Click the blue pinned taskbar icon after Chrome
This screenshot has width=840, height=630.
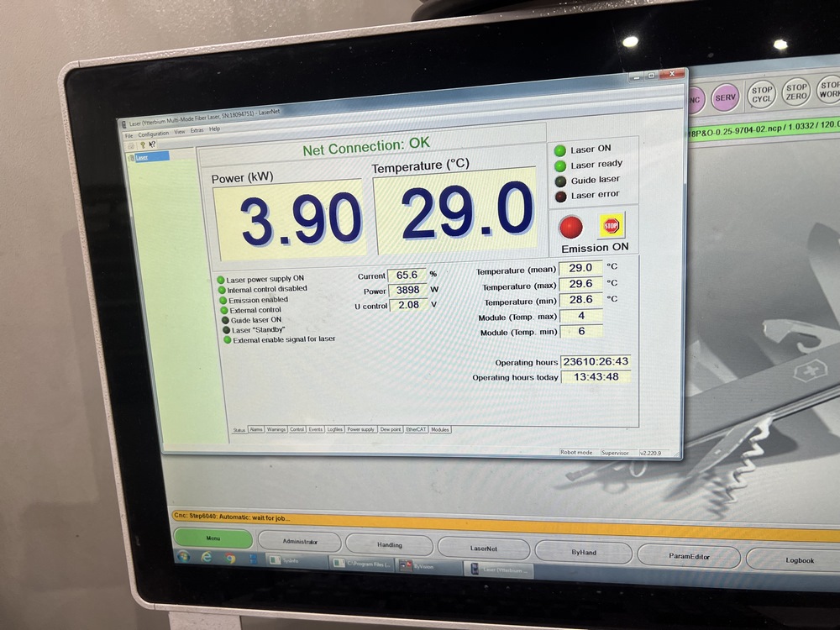tap(254, 559)
